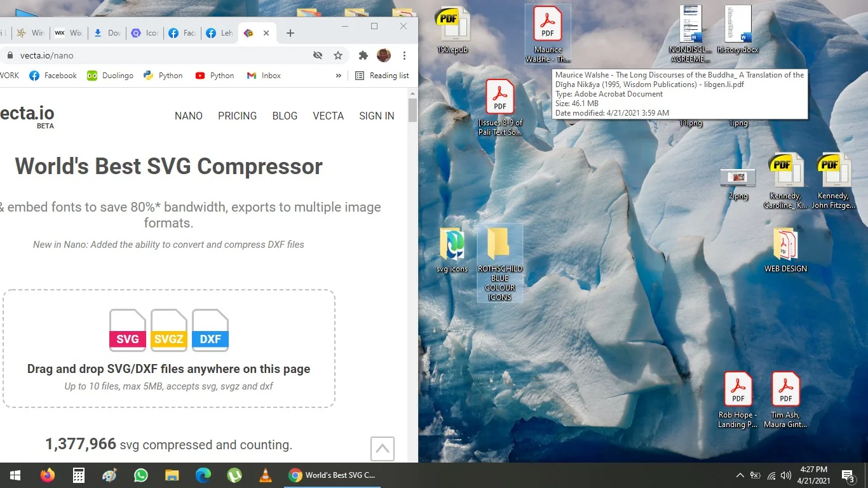Open File Explorer from the taskbar

point(172,475)
